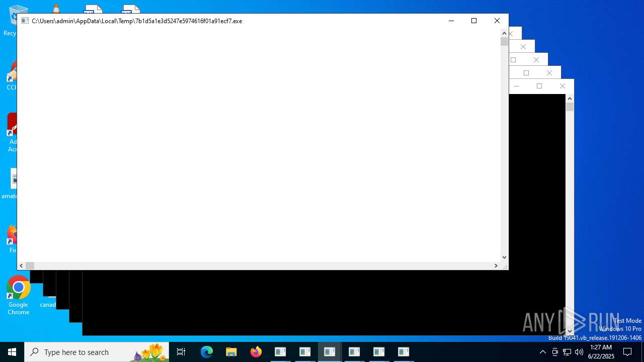This screenshot has width=644, height=362.
Task: Open the Adobe Acrobat desktop shortcut
Action: (12, 132)
